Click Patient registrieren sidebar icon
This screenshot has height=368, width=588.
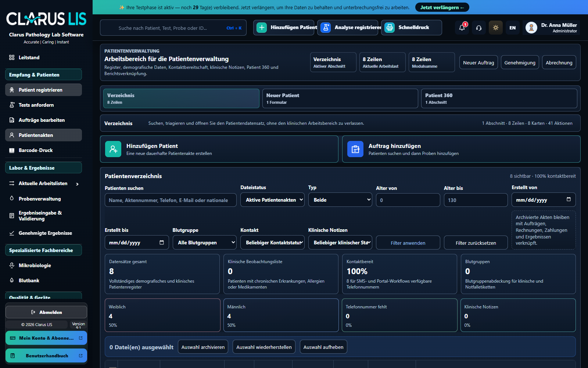point(12,90)
